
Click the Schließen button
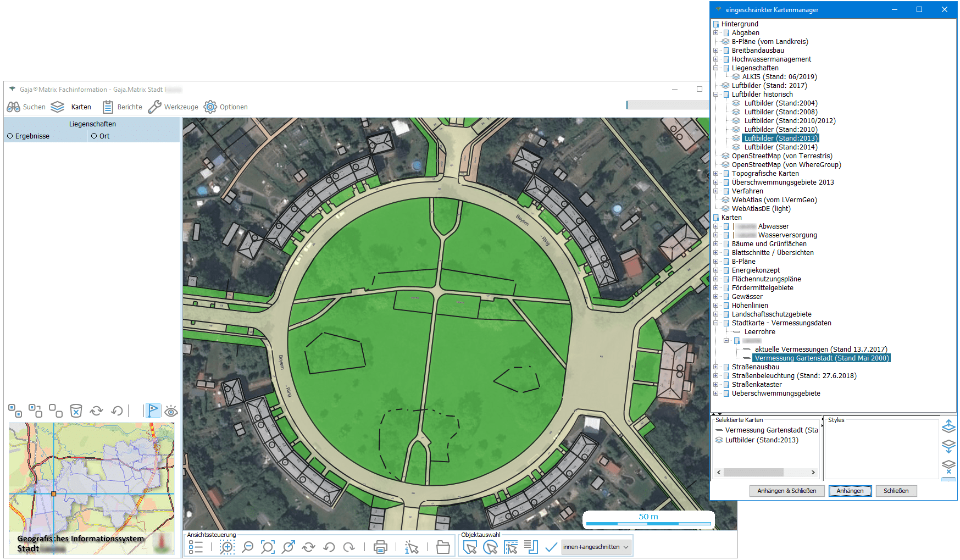click(x=896, y=491)
